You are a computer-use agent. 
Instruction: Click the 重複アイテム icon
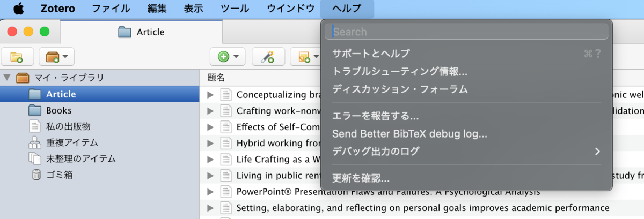point(35,142)
